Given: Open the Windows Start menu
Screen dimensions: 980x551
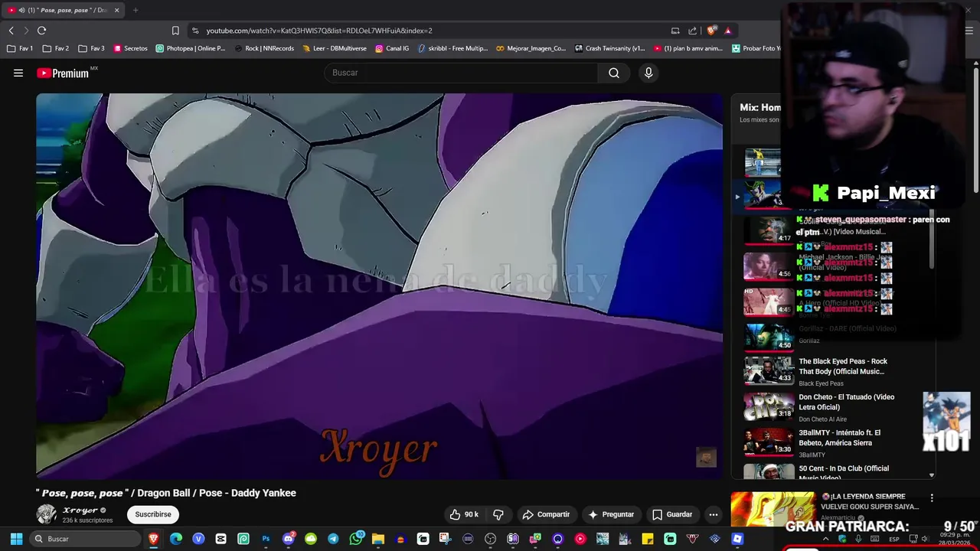Looking at the screenshot, I should [16, 539].
